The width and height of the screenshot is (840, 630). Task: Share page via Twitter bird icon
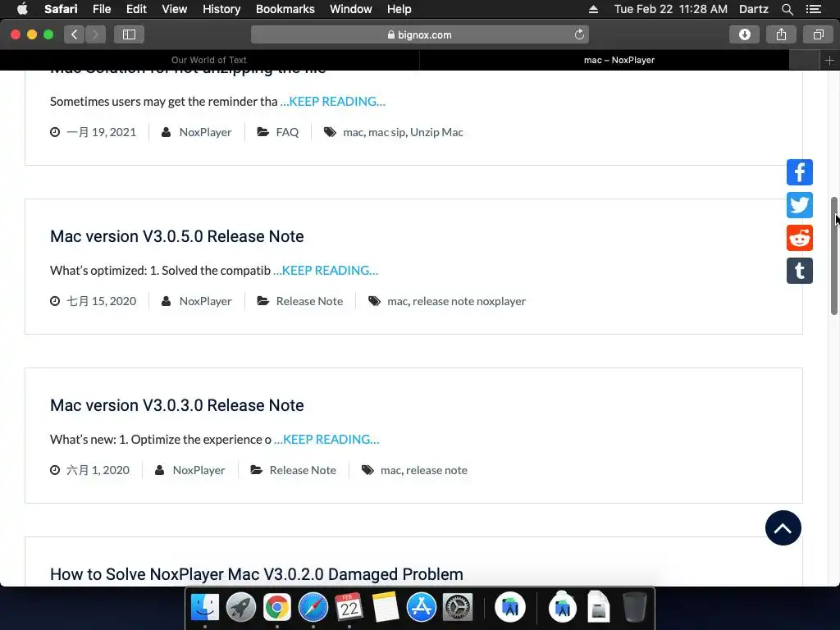point(799,205)
